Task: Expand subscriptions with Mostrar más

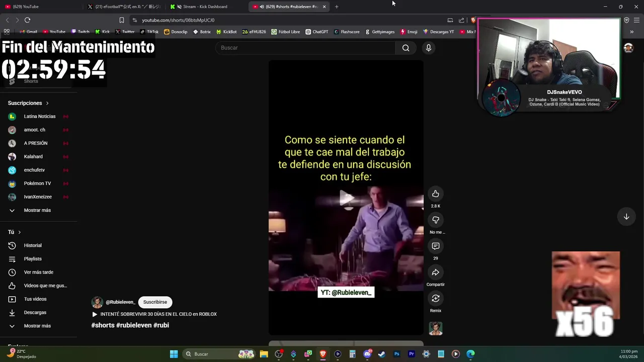Action: point(38,210)
